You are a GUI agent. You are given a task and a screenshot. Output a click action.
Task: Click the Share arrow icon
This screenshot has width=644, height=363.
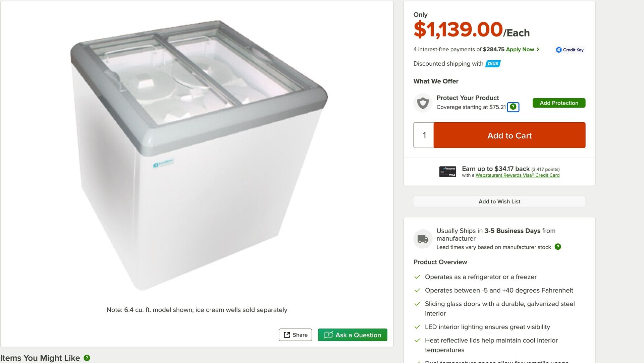click(287, 335)
